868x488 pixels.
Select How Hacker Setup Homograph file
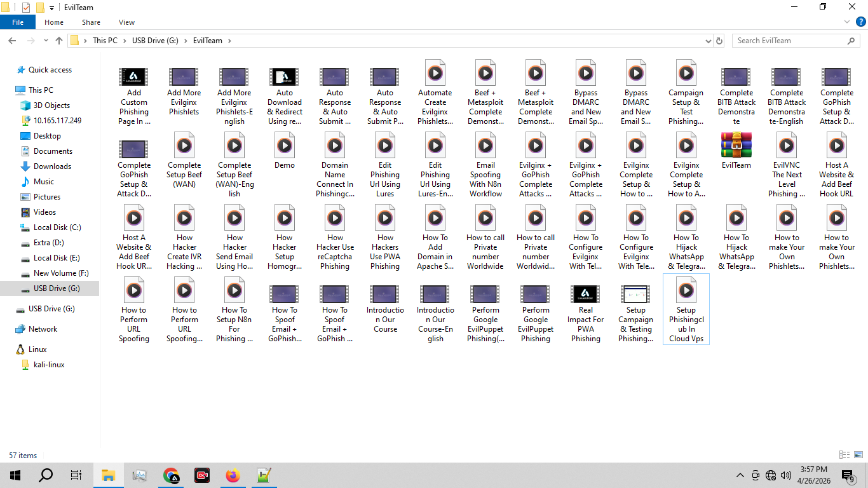click(x=285, y=238)
